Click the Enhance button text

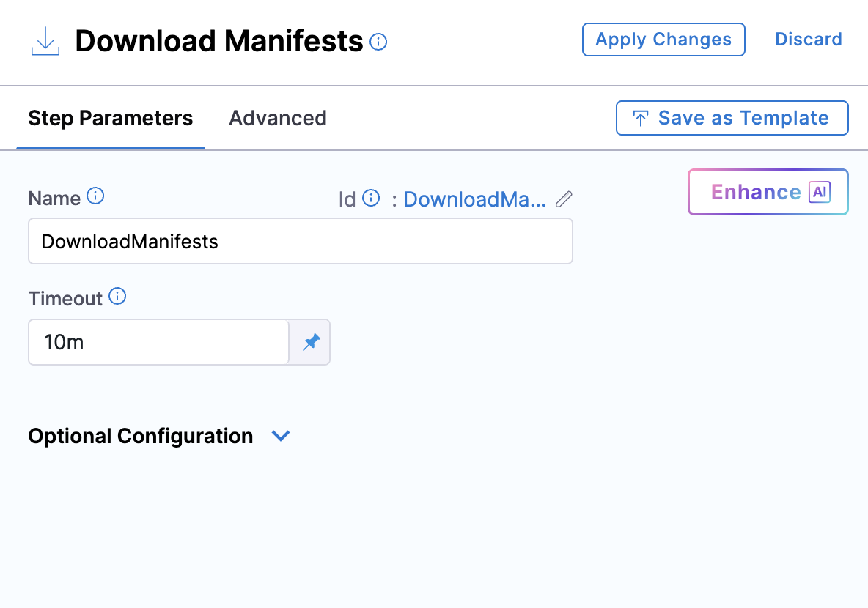[x=755, y=192]
